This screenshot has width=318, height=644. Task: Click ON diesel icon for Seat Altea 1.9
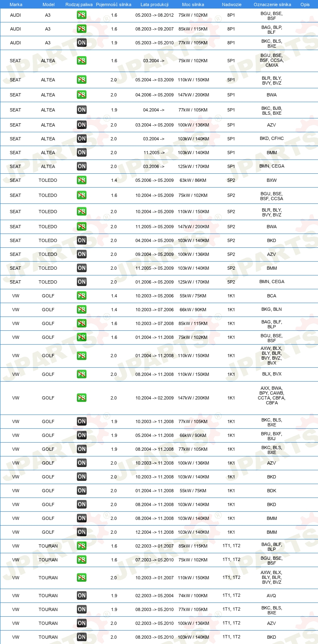coord(82,110)
